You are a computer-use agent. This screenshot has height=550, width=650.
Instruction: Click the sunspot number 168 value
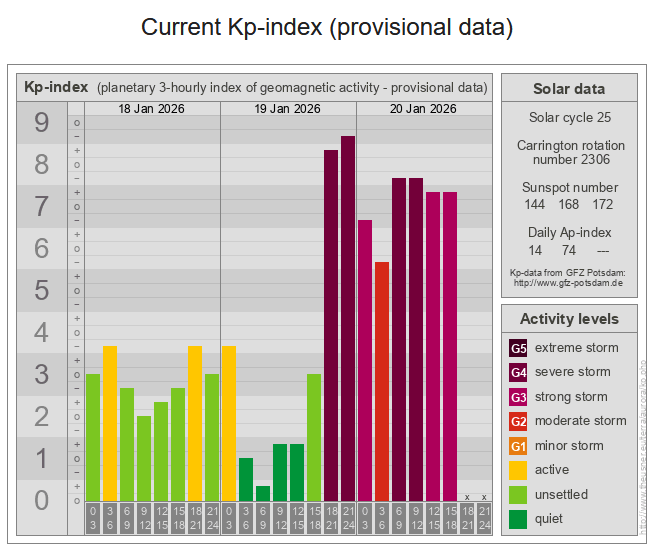[x=568, y=204]
